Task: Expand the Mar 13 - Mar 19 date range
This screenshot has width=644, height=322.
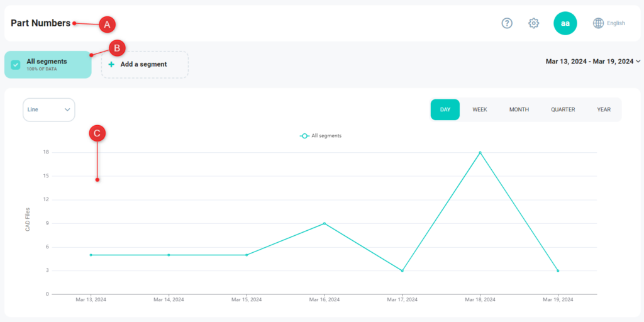Action: pyautogui.click(x=592, y=62)
